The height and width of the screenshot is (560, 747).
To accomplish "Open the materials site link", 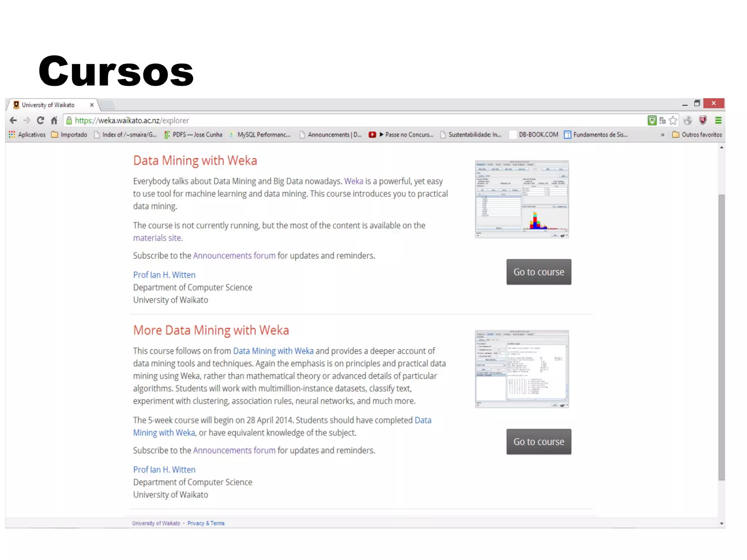I will coord(157,238).
